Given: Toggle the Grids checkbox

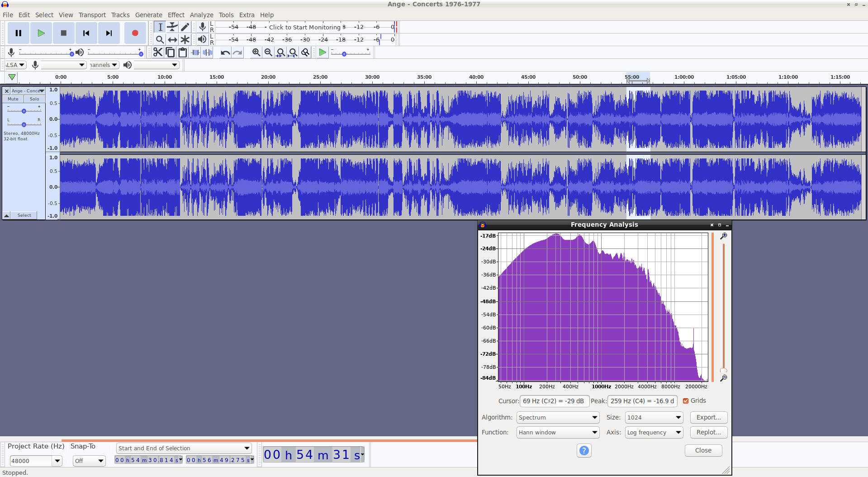Looking at the screenshot, I should tap(686, 401).
